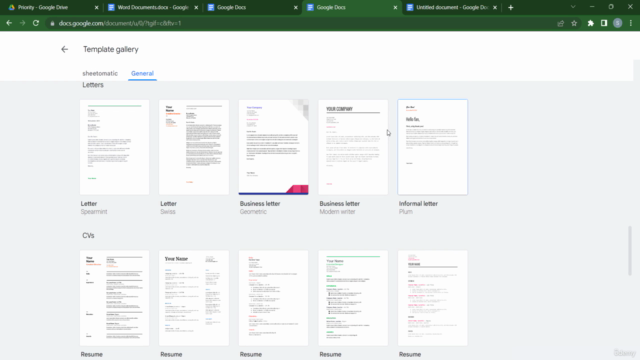Select the General gallery tab
The image size is (640, 360).
coord(142,73)
